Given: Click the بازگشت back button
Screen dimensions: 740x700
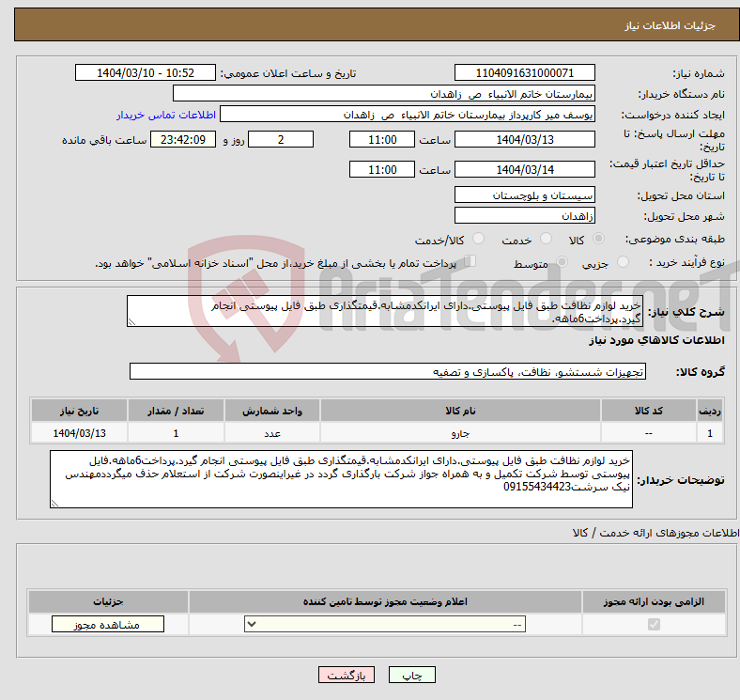Looking at the screenshot, I should pyautogui.click(x=346, y=675).
